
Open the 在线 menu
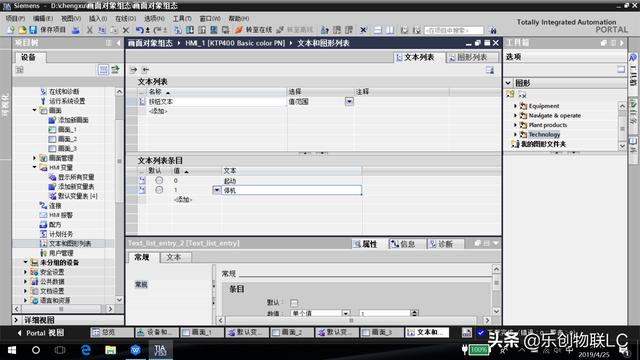click(x=125, y=18)
